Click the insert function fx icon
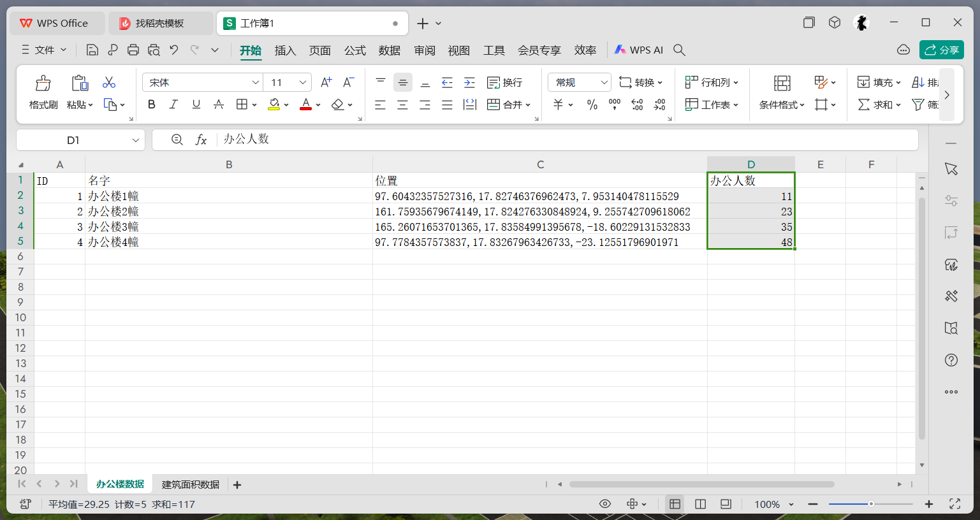 (x=201, y=140)
